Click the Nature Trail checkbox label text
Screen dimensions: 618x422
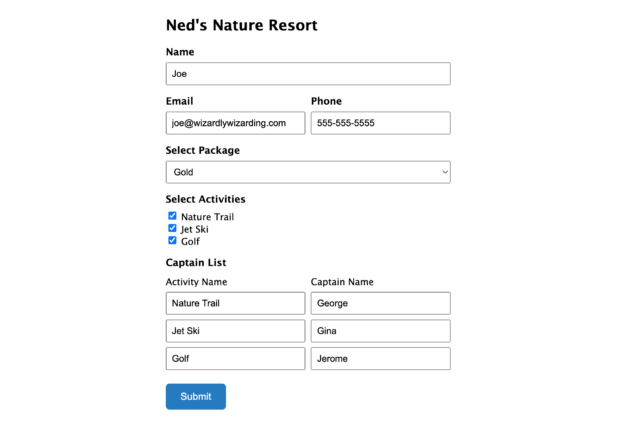(207, 217)
